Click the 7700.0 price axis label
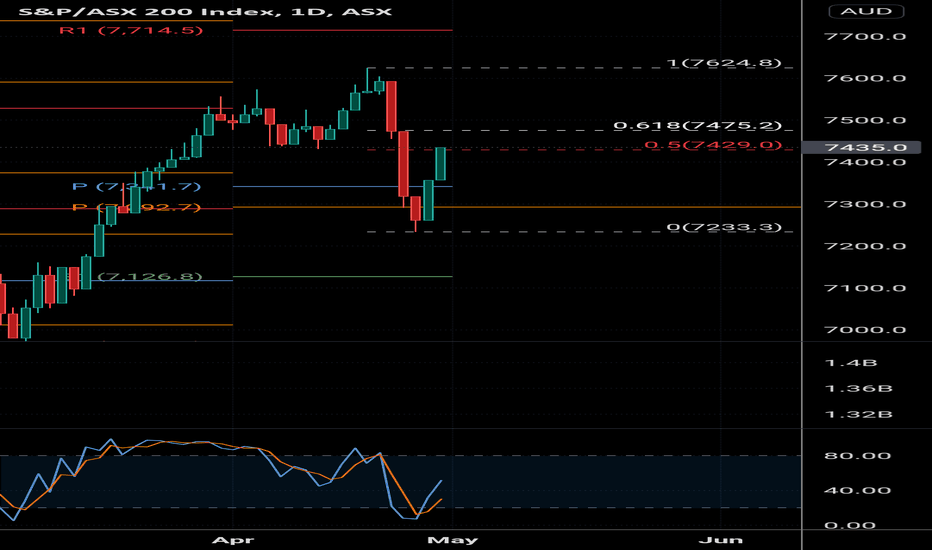932x550 pixels. pos(865,36)
